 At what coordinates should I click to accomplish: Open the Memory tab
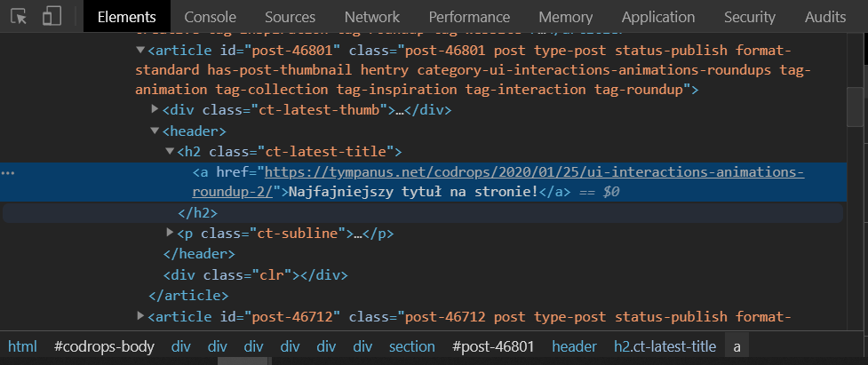point(565,17)
